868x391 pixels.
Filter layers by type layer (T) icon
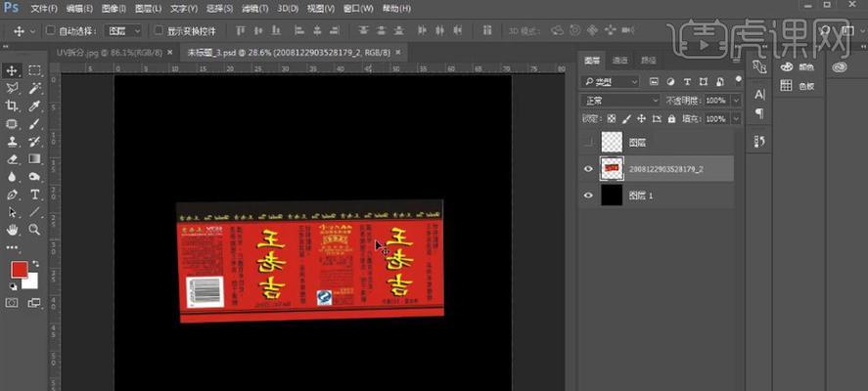(687, 82)
